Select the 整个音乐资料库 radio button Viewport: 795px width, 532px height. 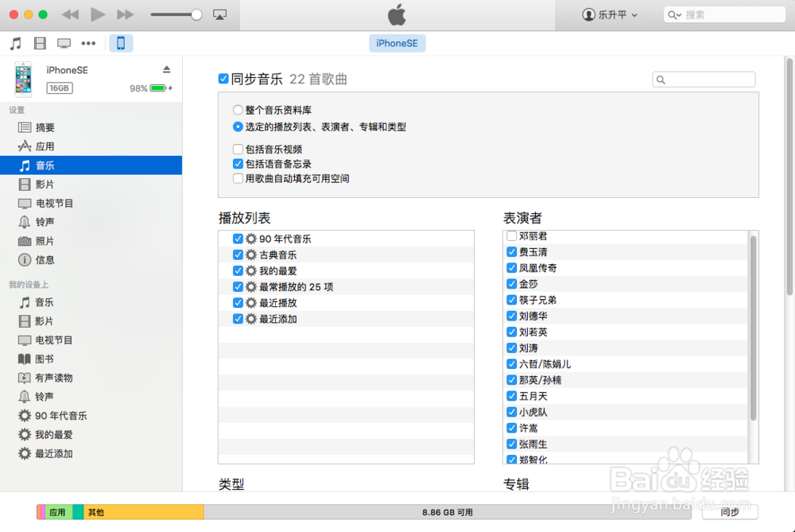pos(237,110)
